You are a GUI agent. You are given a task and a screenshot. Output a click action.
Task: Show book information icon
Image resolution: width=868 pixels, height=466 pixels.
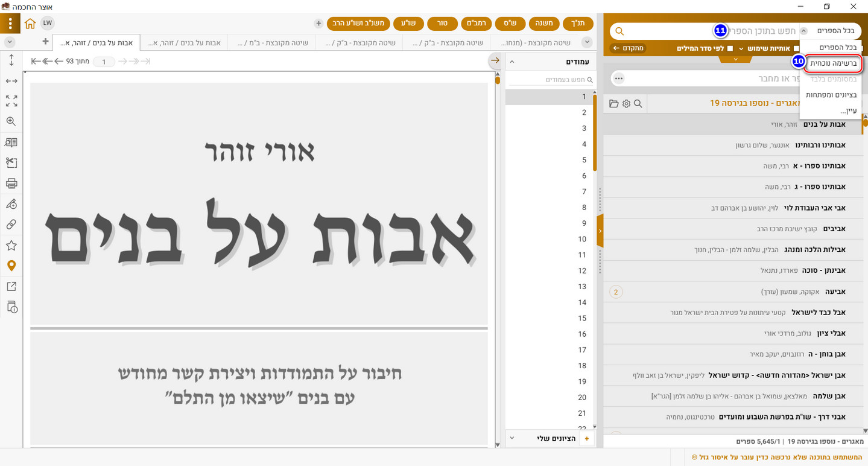click(11, 307)
